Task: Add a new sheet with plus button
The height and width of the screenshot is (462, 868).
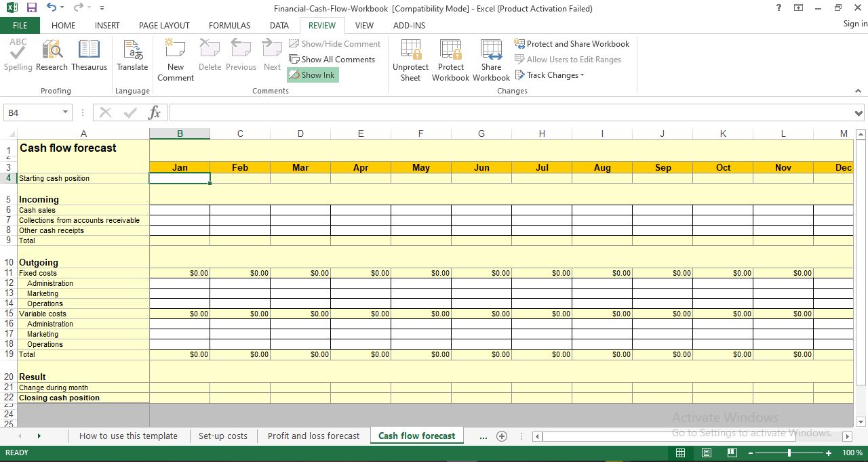Action: (502, 436)
